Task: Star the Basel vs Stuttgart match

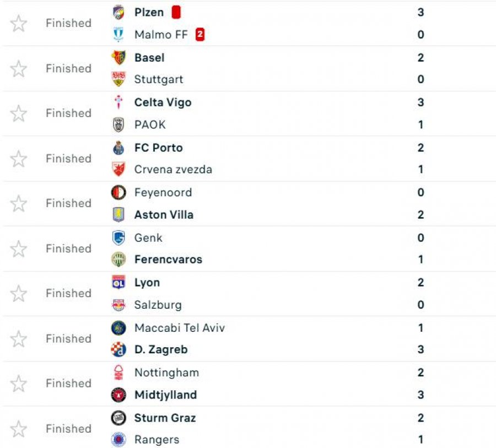Action: [x=19, y=68]
